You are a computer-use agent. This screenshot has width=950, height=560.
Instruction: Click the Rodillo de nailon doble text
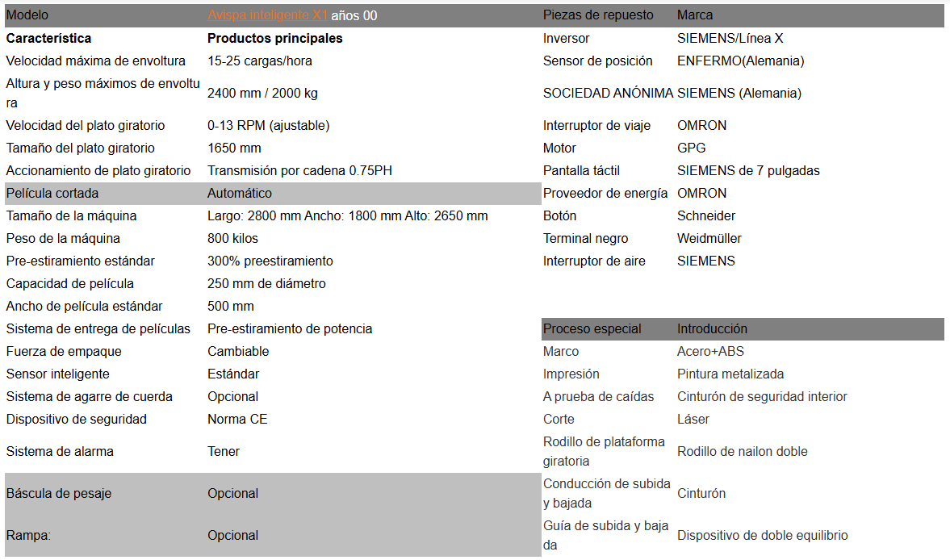coord(742,451)
